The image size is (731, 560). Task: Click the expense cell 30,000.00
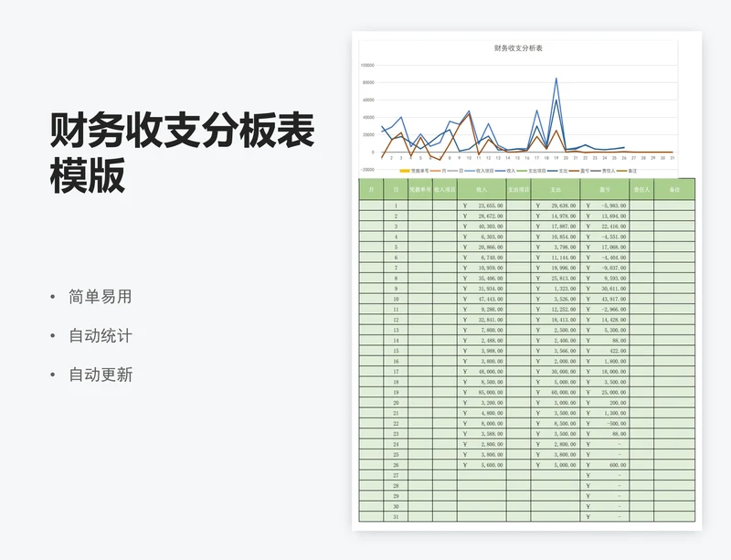click(x=556, y=372)
